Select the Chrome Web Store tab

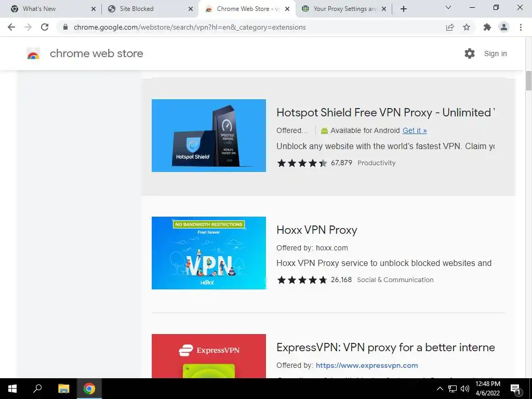point(246,9)
